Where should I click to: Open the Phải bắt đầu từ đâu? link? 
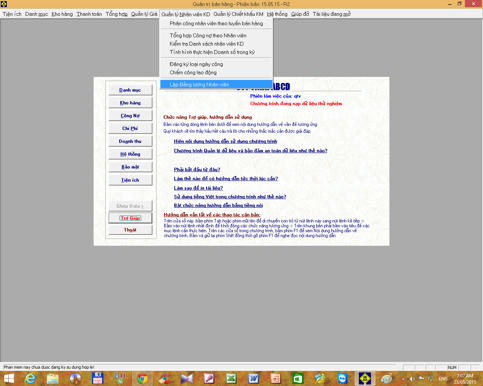(197, 169)
